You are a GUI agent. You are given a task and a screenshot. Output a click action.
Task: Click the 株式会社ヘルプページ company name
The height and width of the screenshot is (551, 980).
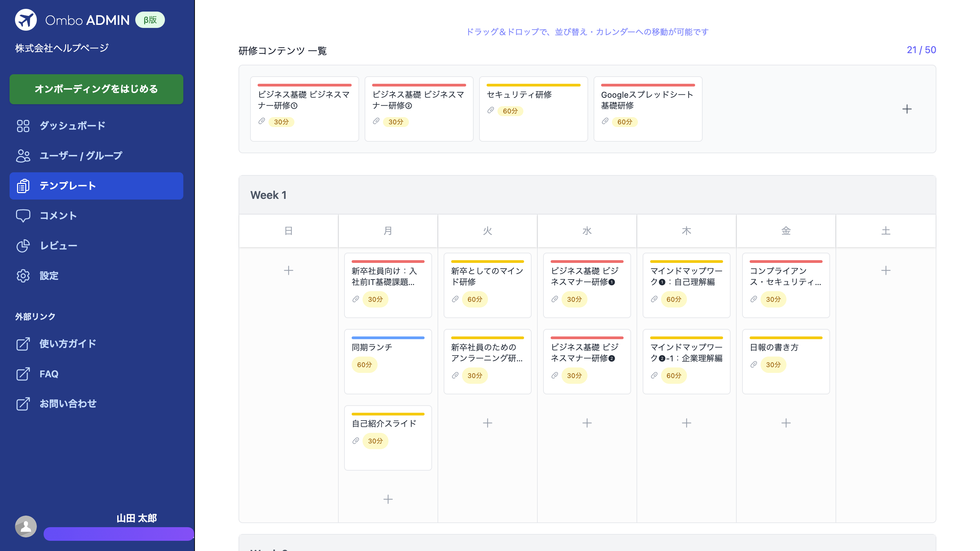click(62, 48)
